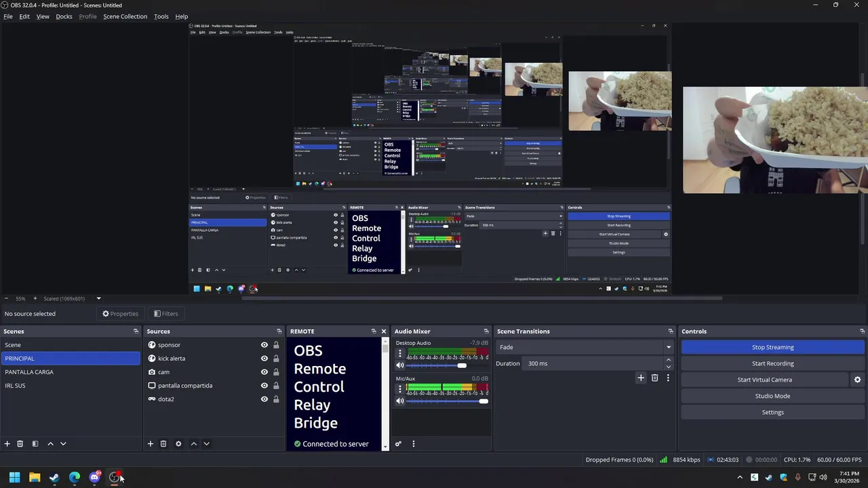Float the Controls dock panel
The image size is (868, 488).
click(x=862, y=331)
